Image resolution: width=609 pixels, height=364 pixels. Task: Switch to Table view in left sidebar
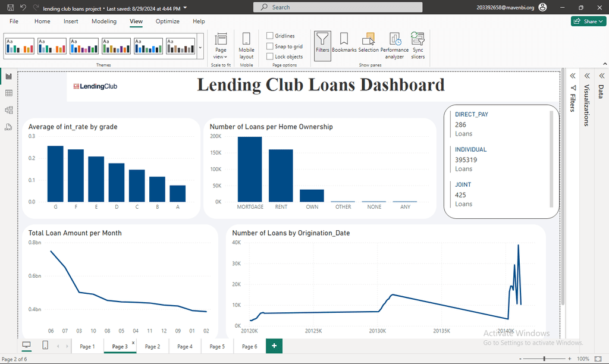click(8, 93)
